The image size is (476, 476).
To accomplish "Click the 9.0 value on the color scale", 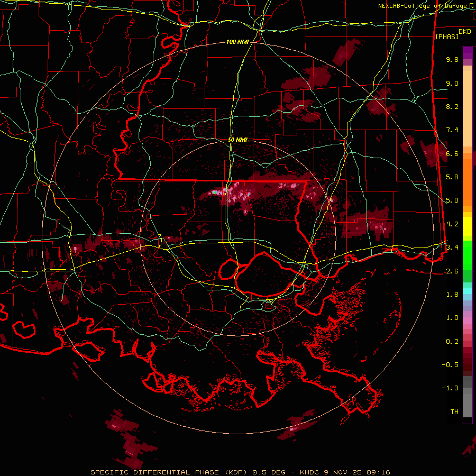I will click(452, 83).
